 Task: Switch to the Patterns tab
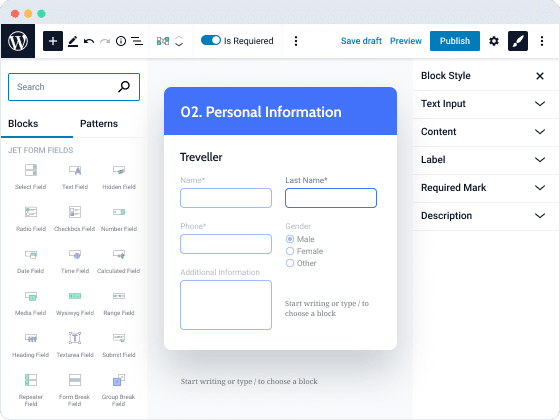99,124
